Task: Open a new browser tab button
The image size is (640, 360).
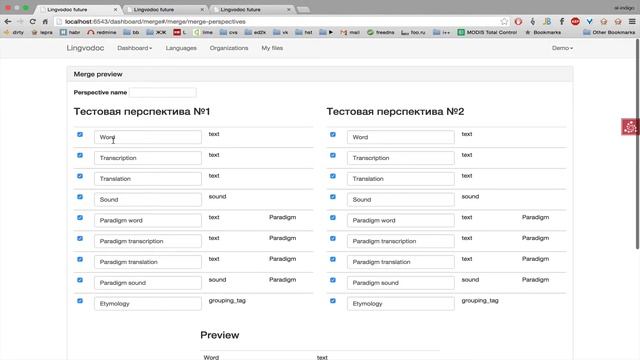Action: click(x=303, y=9)
